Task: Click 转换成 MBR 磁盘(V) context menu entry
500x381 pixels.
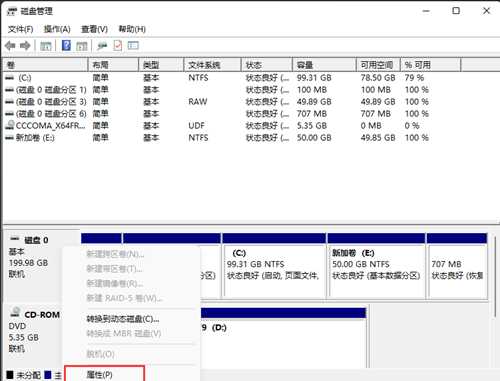Action: (x=124, y=333)
